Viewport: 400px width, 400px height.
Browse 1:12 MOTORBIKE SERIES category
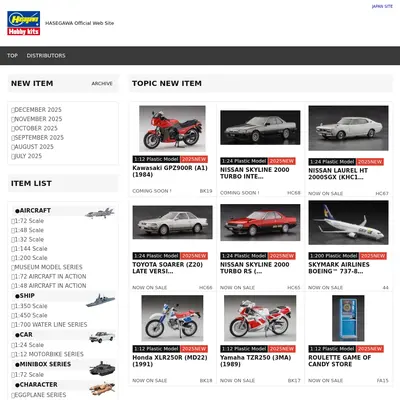tap(48, 354)
